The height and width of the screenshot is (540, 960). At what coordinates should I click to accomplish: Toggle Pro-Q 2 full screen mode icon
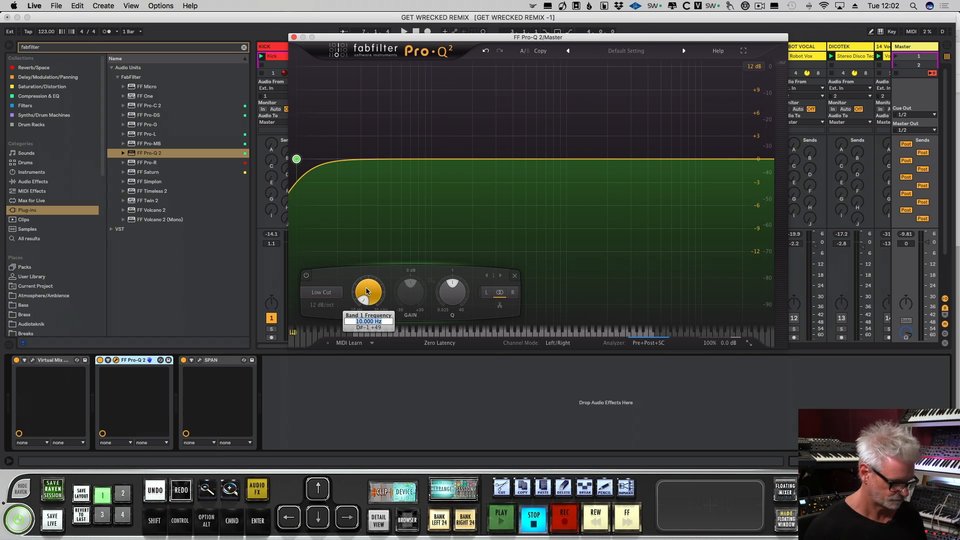pyautogui.click(x=743, y=51)
